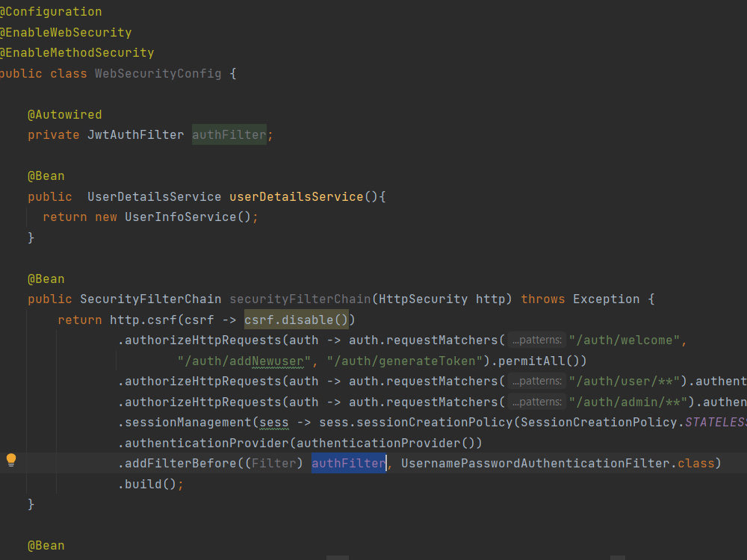The width and height of the screenshot is (747, 560).
Task: Click the @Configuration annotation
Action: tap(51, 12)
